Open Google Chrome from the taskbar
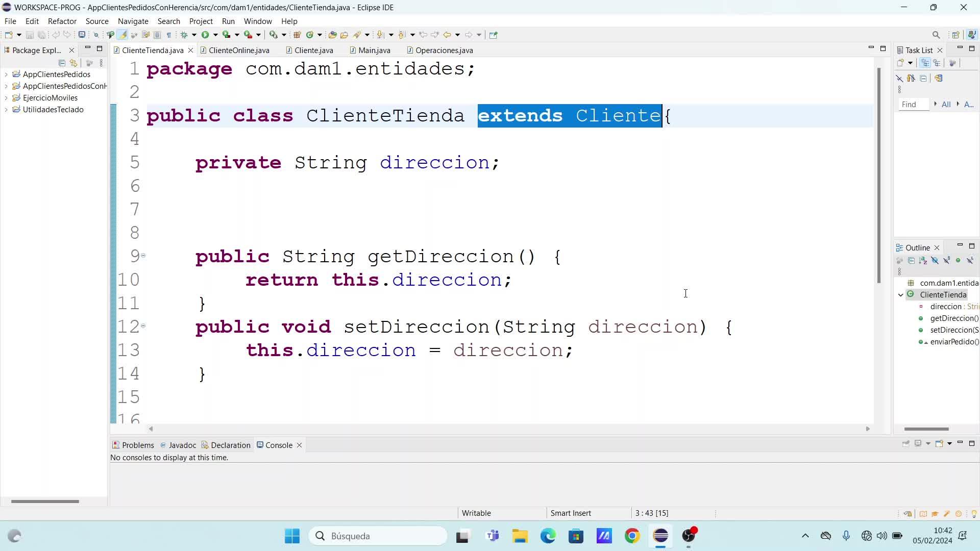 tap(632, 536)
